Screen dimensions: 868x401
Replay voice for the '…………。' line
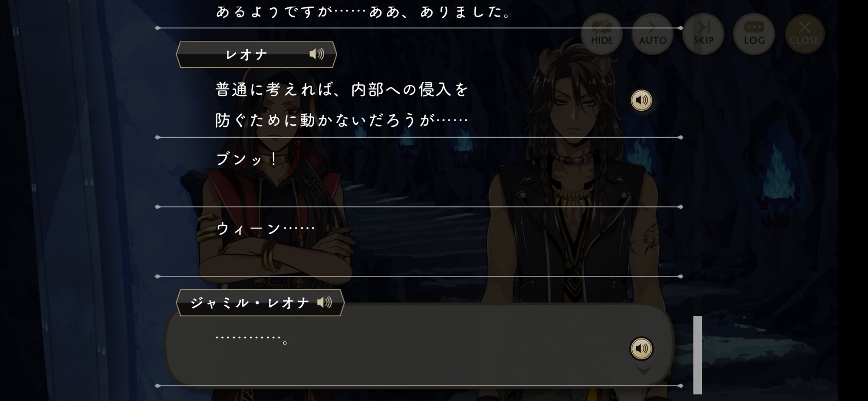641,348
